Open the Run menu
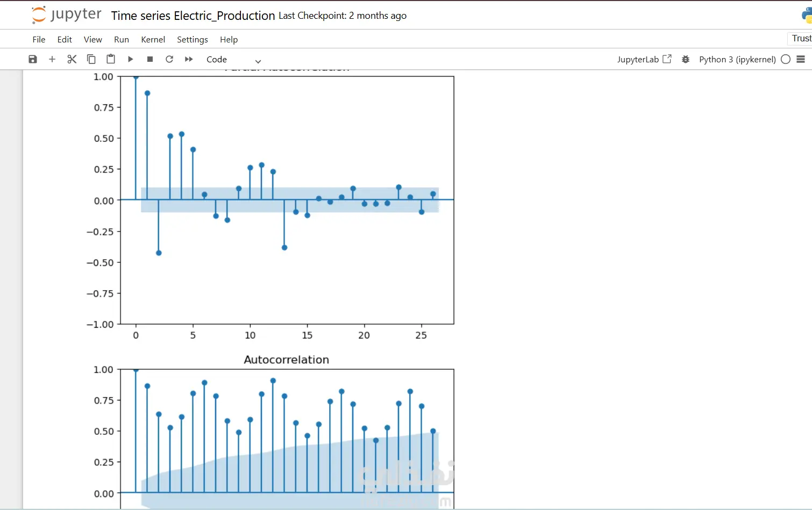 point(122,39)
